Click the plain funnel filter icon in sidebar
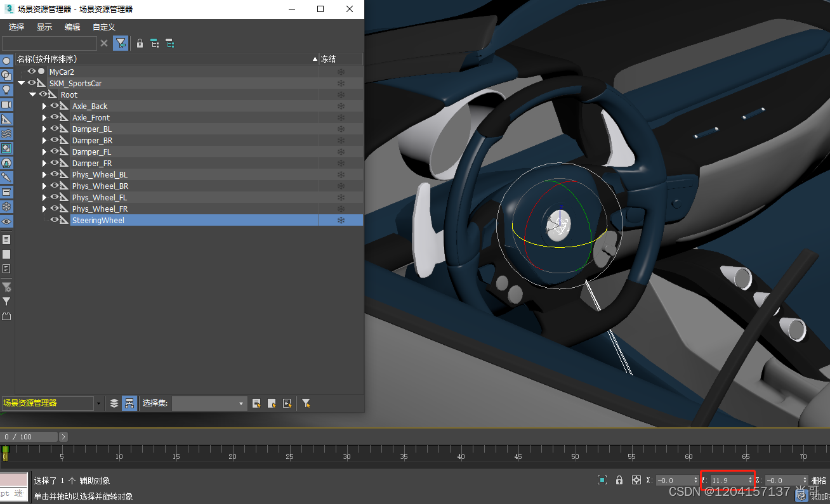Image resolution: width=830 pixels, height=504 pixels. click(x=6, y=302)
